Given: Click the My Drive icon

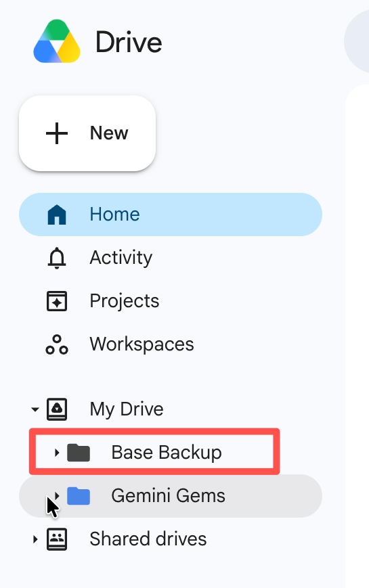Looking at the screenshot, I should pos(57,409).
